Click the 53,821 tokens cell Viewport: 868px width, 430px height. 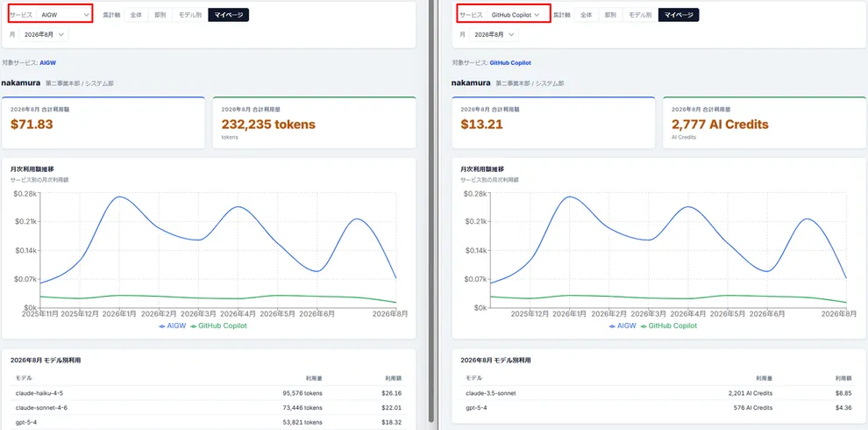click(302, 422)
